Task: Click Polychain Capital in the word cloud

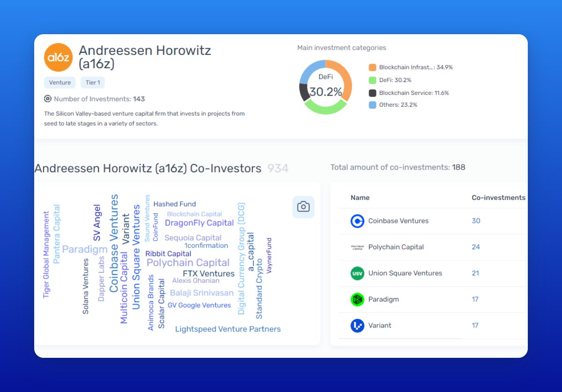Action: coord(188,263)
